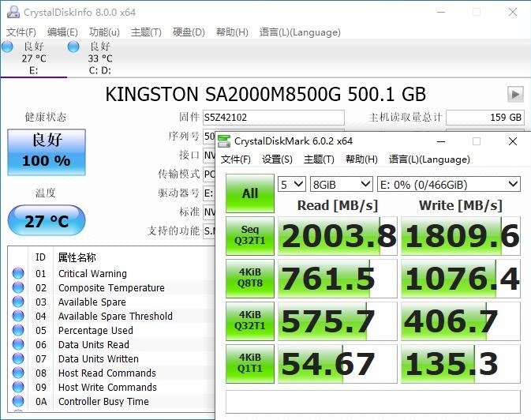Click the drive letter field E:
The height and width of the screenshot is (420, 531).
pyautogui.click(x=209, y=193)
